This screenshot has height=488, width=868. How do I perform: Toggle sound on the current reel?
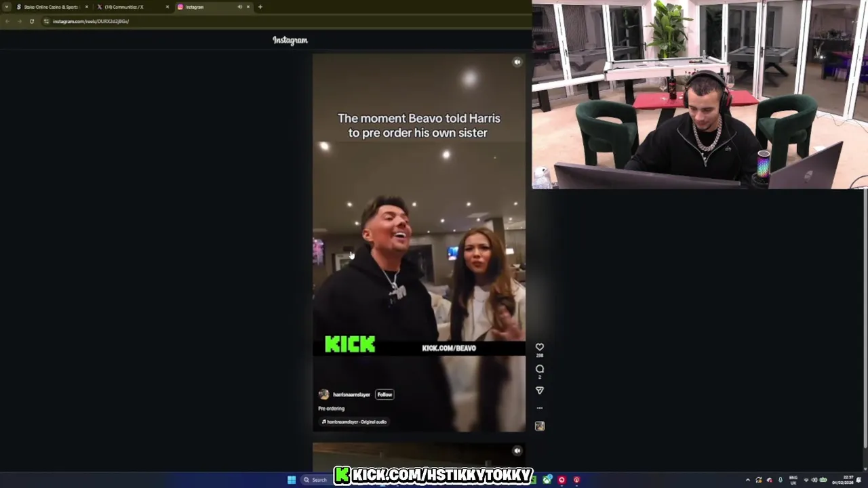pyautogui.click(x=517, y=62)
